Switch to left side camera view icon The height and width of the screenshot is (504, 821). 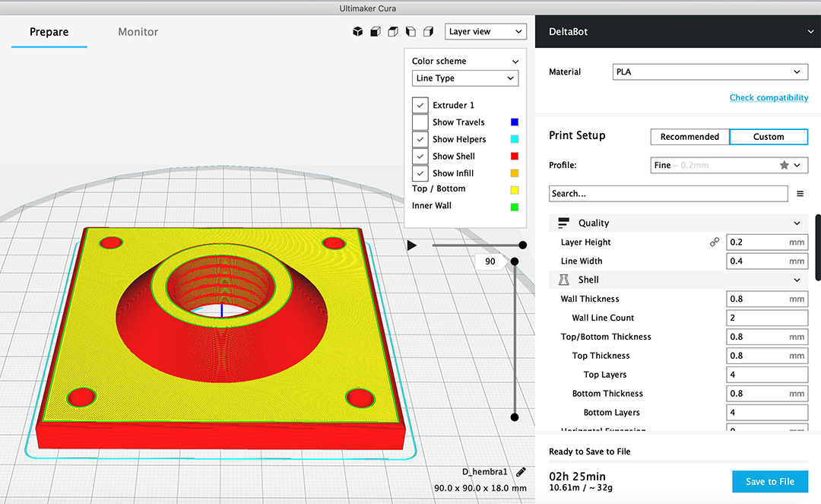pyautogui.click(x=411, y=31)
